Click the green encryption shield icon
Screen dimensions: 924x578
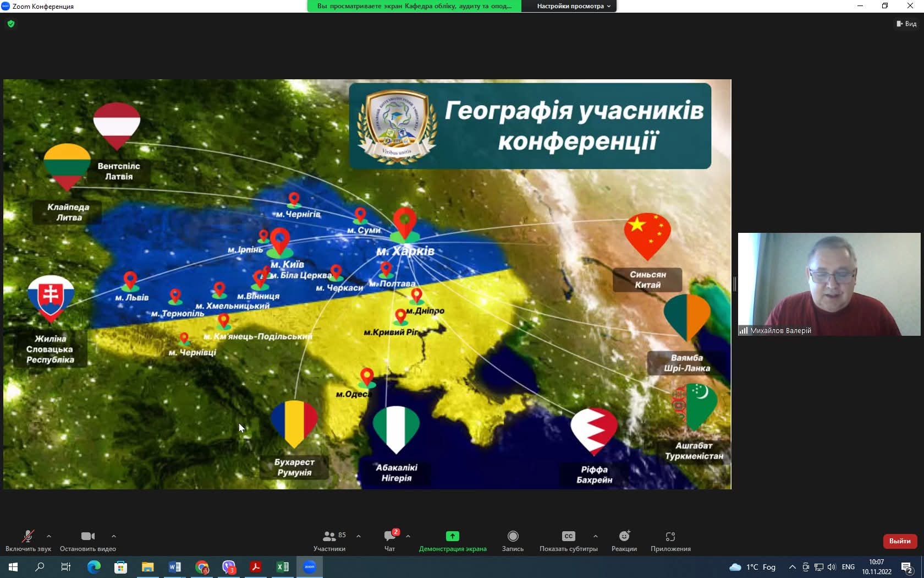pyautogui.click(x=11, y=24)
